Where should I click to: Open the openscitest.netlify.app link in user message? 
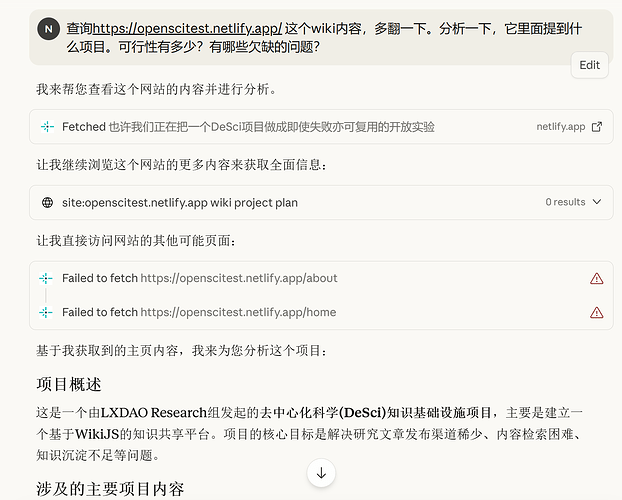tap(188, 29)
